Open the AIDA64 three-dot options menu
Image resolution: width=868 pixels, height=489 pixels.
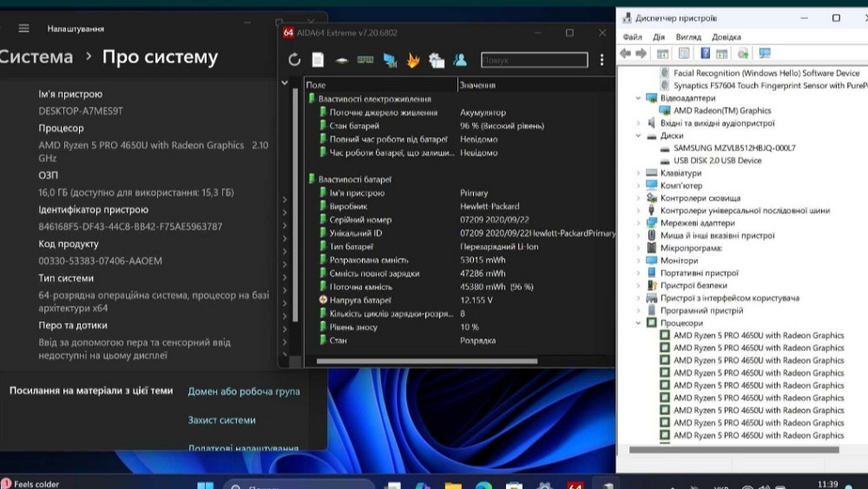coord(602,60)
